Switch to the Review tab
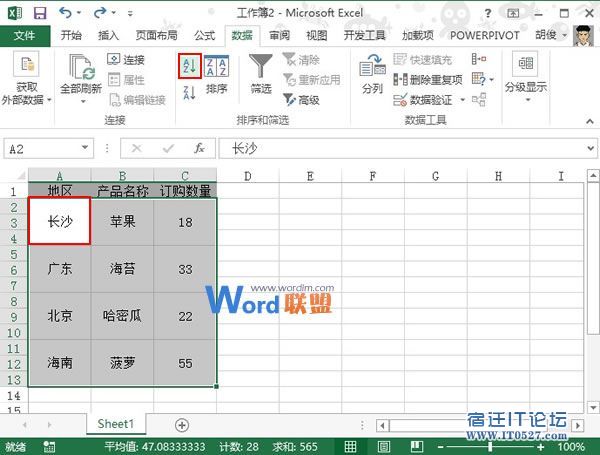The image size is (600, 455). click(x=280, y=36)
